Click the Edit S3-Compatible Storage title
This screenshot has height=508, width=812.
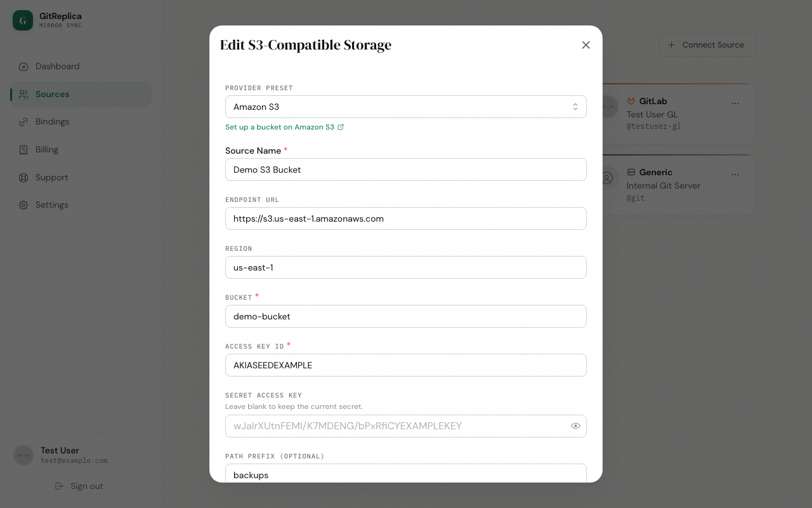coord(306,45)
